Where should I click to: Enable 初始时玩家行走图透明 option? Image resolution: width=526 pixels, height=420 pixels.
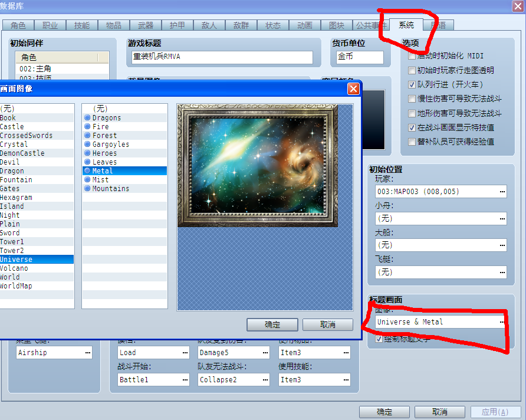point(412,70)
